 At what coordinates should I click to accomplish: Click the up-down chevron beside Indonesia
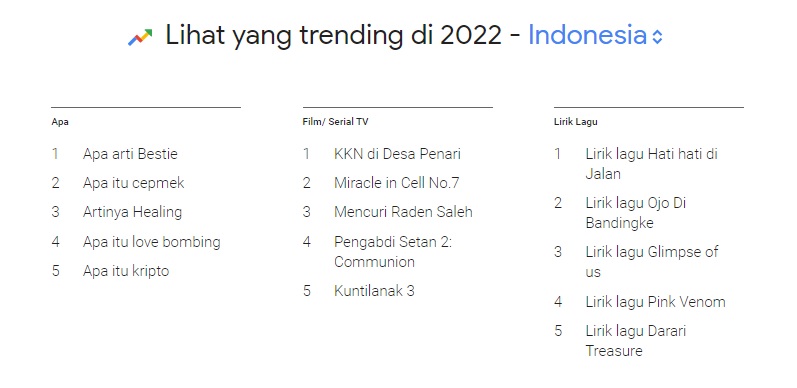(x=657, y=37)
